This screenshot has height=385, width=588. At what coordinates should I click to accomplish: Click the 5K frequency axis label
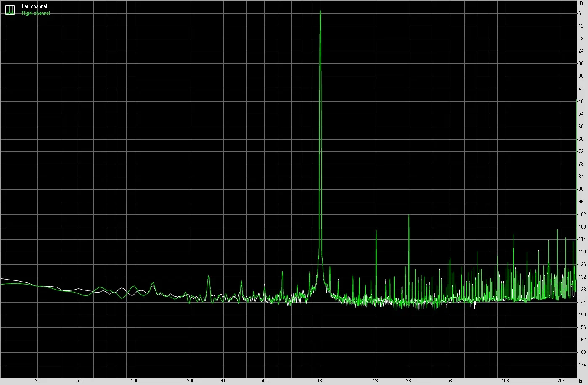pos(450,381)
